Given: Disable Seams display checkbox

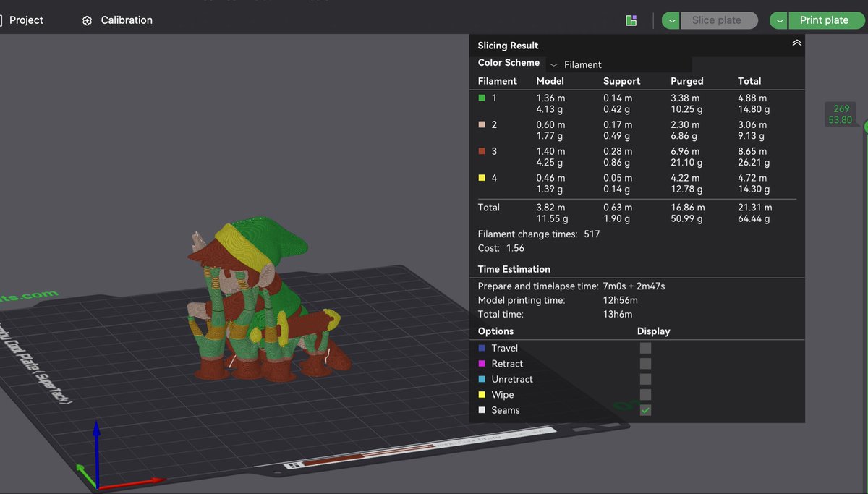Looking at the screenshot, I should click(x=645, y=410).
